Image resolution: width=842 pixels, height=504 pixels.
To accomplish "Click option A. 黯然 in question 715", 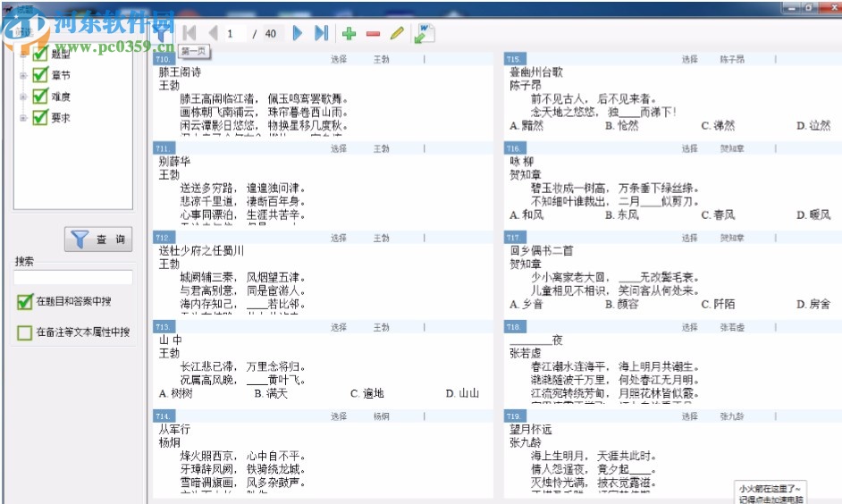I will (x=526, y=126).
